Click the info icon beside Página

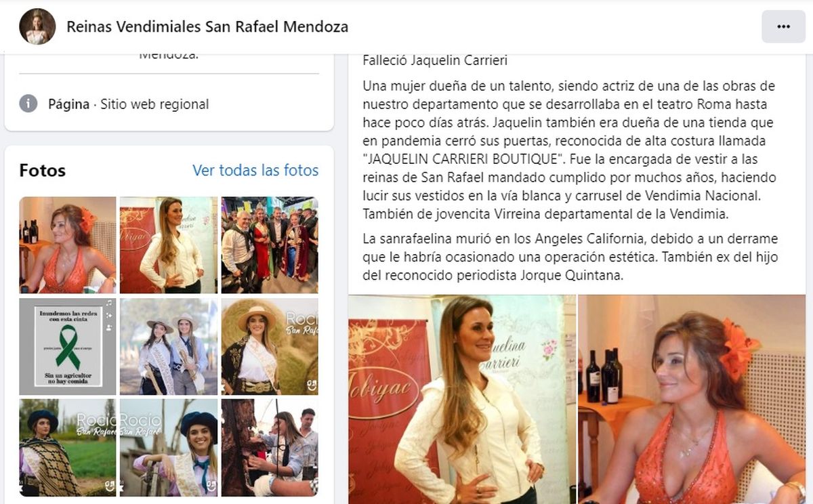pyautogui.click(x=28, y=104)
